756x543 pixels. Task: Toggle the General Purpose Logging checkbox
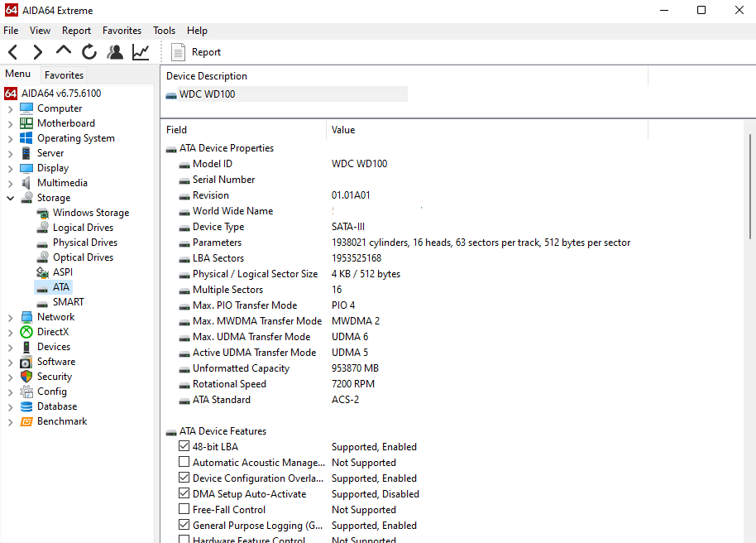(x=184, y=525)
